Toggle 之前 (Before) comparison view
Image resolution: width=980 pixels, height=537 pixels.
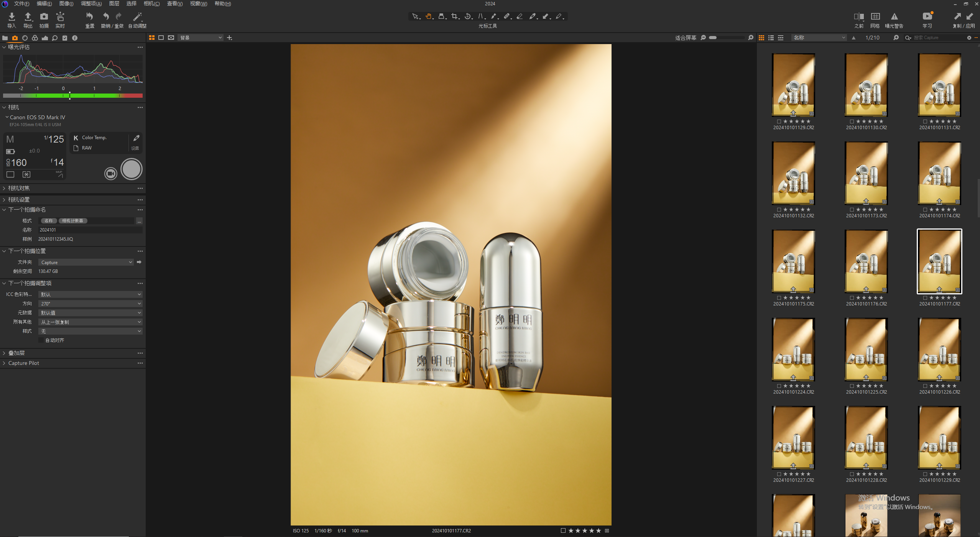point(859,16)
